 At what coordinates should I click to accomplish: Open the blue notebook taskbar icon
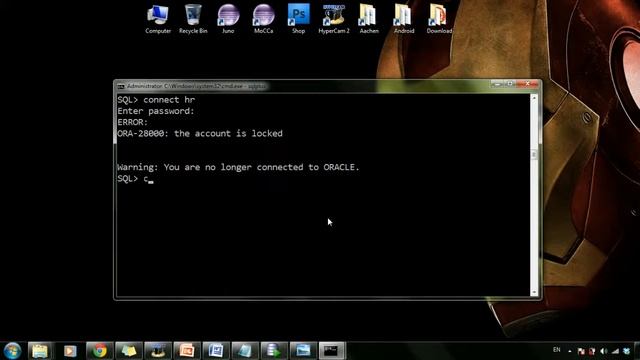click(245, 351)
